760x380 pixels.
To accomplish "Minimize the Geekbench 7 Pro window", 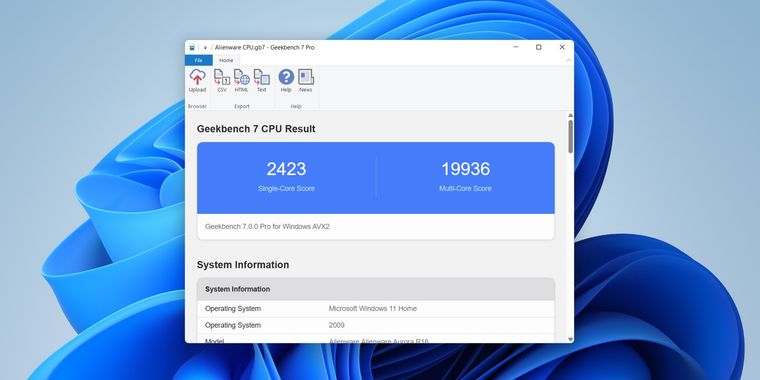I will (x=516, y=47).
